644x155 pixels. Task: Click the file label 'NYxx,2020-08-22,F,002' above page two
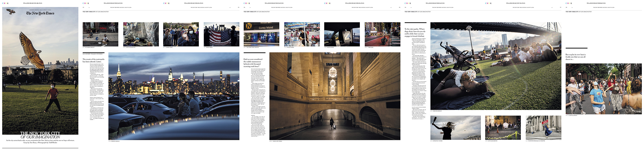point(113,3)
